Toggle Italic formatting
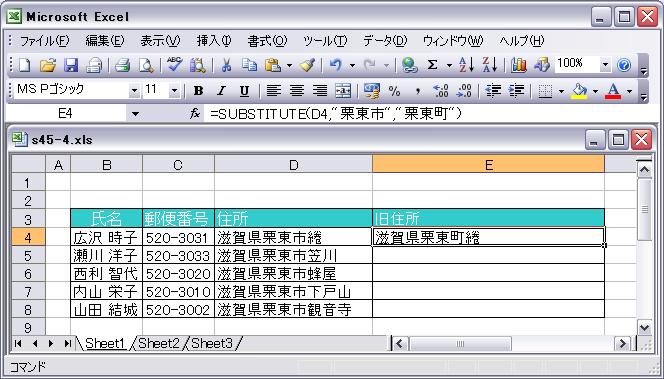Viewport: 664px width, 379px height. click(221, 91)
